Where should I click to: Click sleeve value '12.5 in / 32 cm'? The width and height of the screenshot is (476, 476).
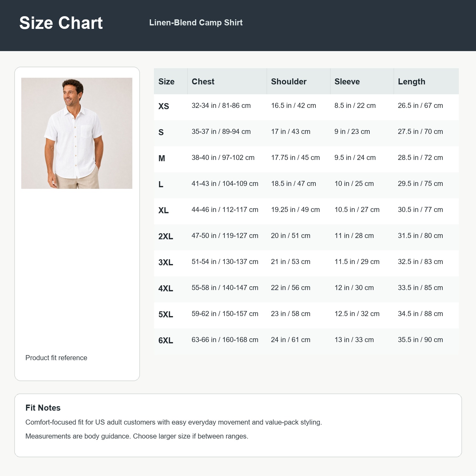tap(357, 314)
